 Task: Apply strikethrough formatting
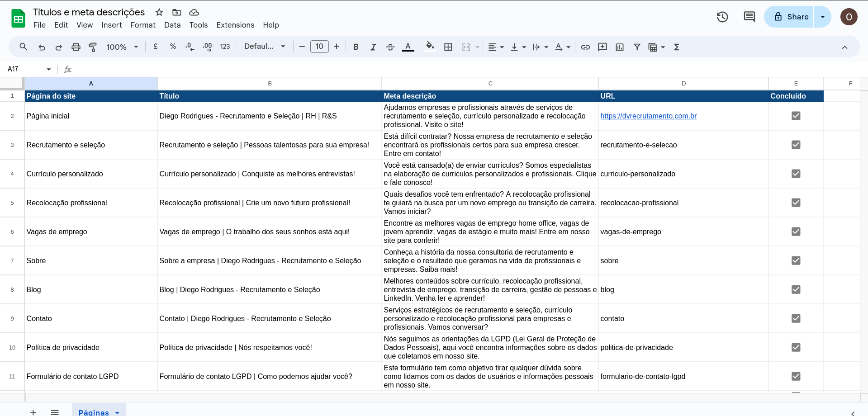click(390, 47)
